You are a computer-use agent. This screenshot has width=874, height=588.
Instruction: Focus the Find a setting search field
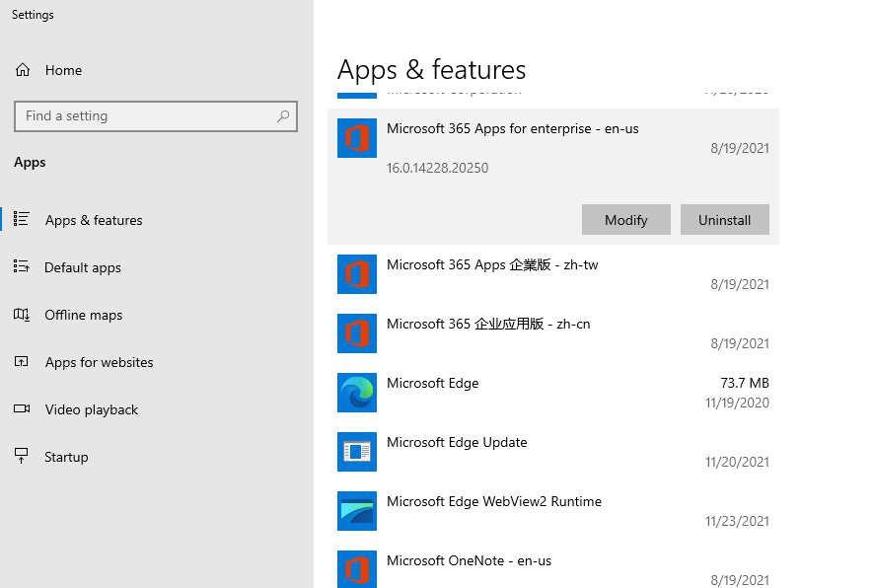click(x=156, y=116)
